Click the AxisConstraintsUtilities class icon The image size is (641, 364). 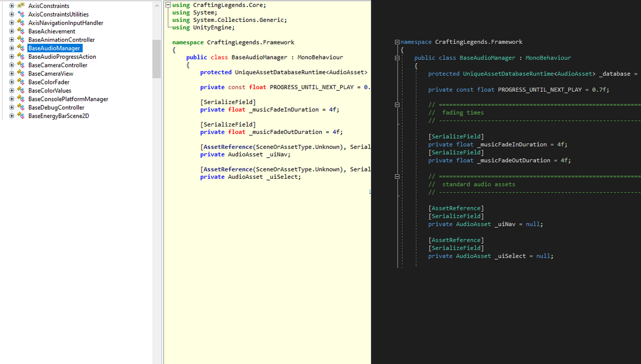pos(20,14)
